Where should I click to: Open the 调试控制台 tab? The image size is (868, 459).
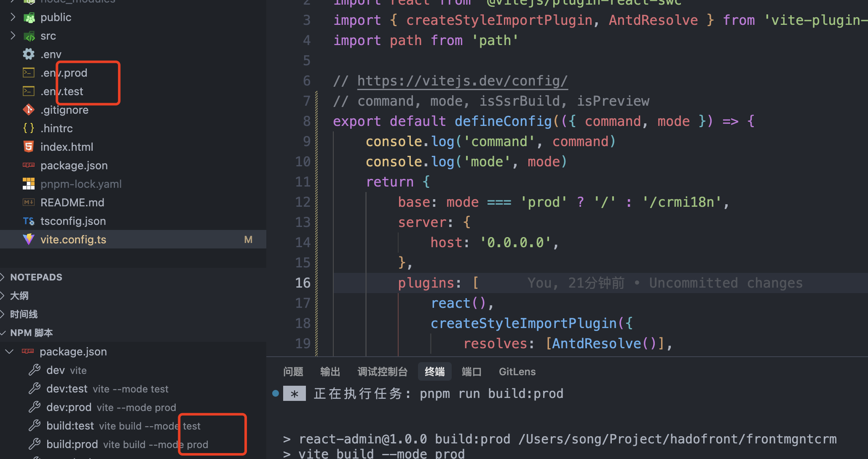click(382, 372)
